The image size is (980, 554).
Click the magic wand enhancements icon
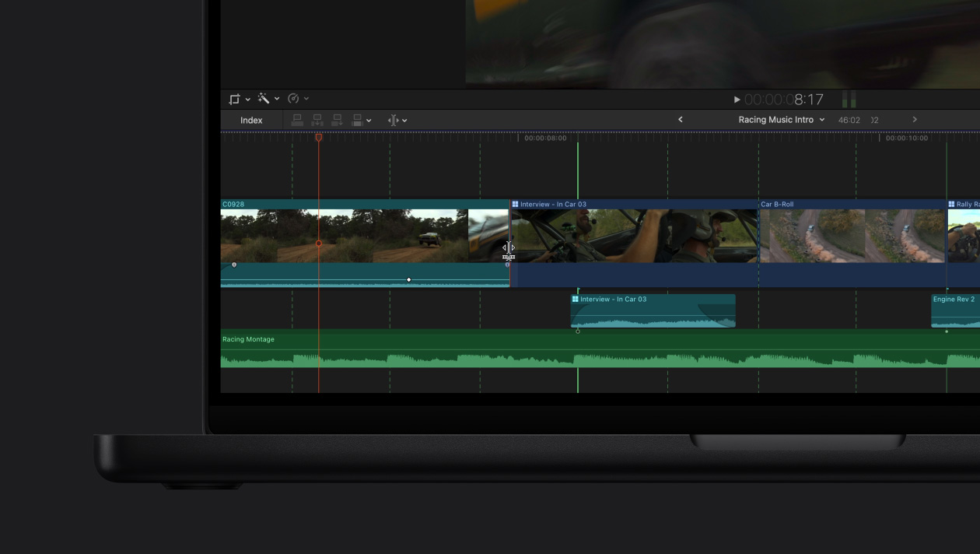click(x=264, y=99)
